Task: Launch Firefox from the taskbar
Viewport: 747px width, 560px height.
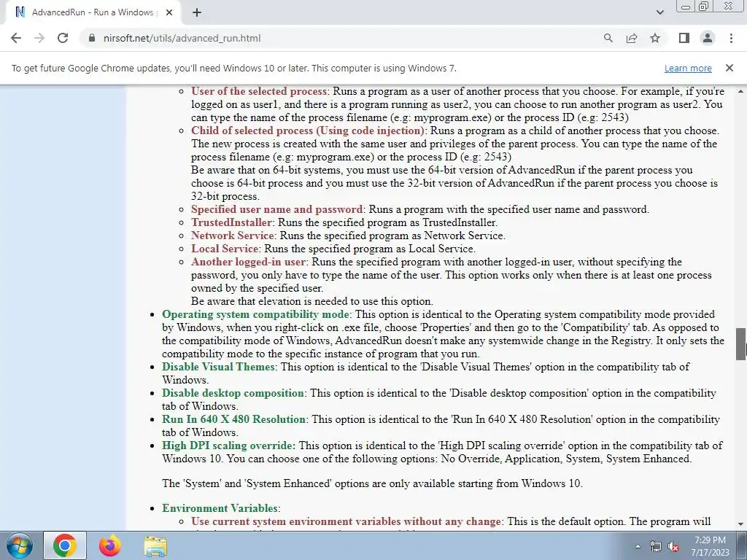Action: [109, 545]
